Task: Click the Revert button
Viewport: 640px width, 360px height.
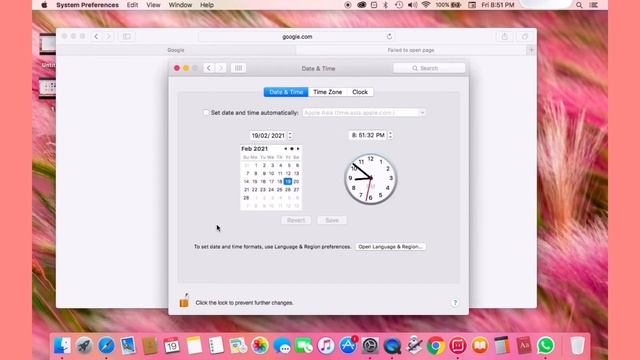Action: [x=296, y=220]
